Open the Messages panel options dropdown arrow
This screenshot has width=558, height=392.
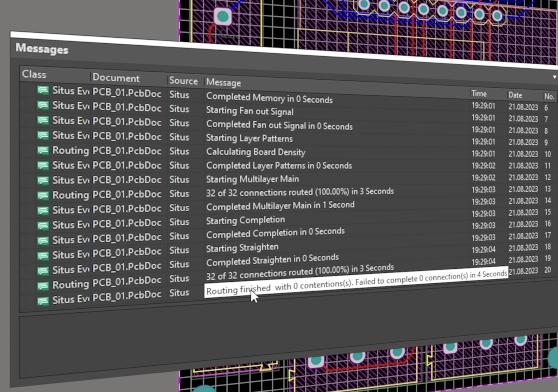tap(554, 77)
